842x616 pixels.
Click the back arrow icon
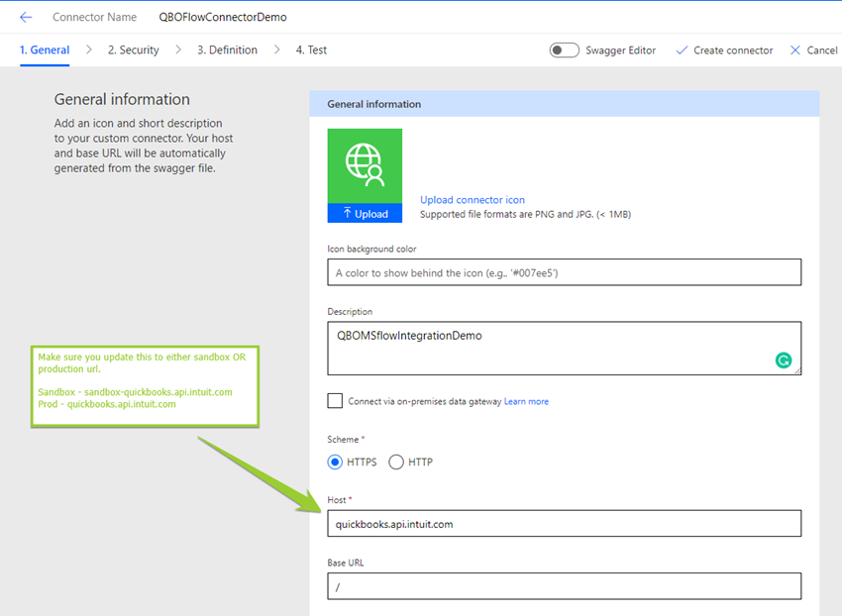tap(26, 18)
